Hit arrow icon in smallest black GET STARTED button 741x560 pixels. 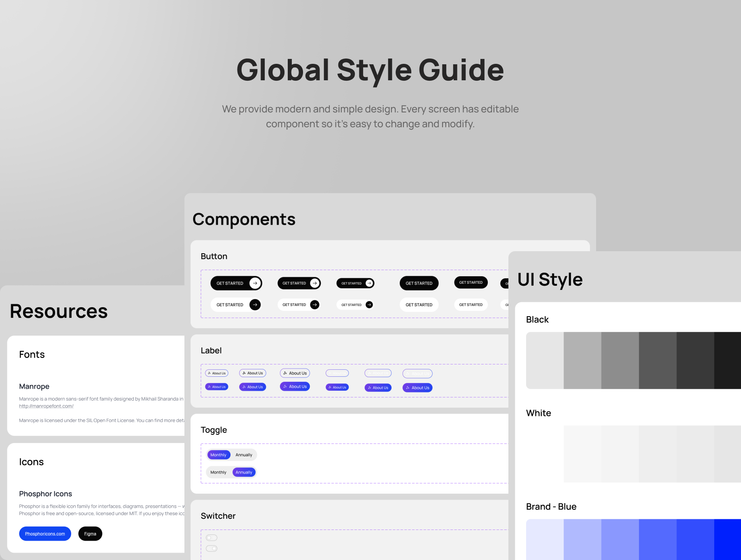(x=369, y=283)
